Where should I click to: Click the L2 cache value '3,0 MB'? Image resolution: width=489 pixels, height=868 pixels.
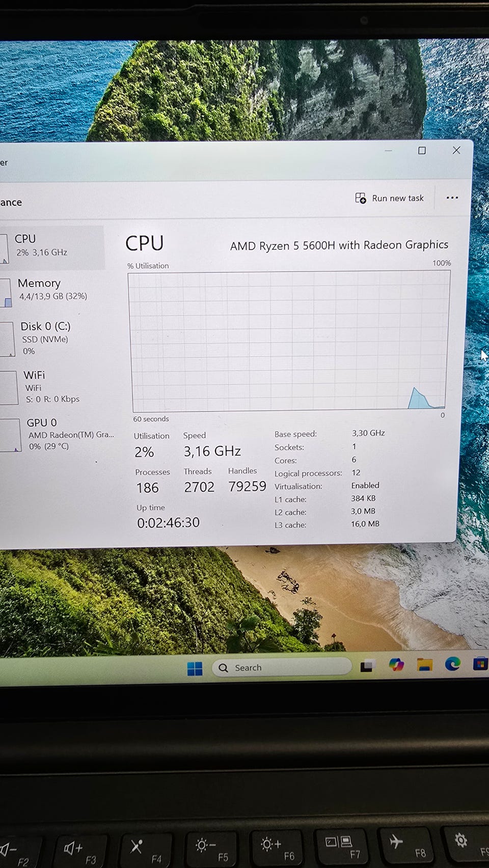click(x=363, y=511)
